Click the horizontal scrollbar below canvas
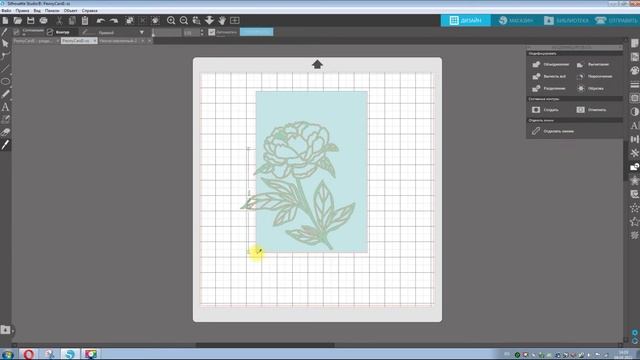Screen dimensions: 640x360 click(x=265, y=345)
